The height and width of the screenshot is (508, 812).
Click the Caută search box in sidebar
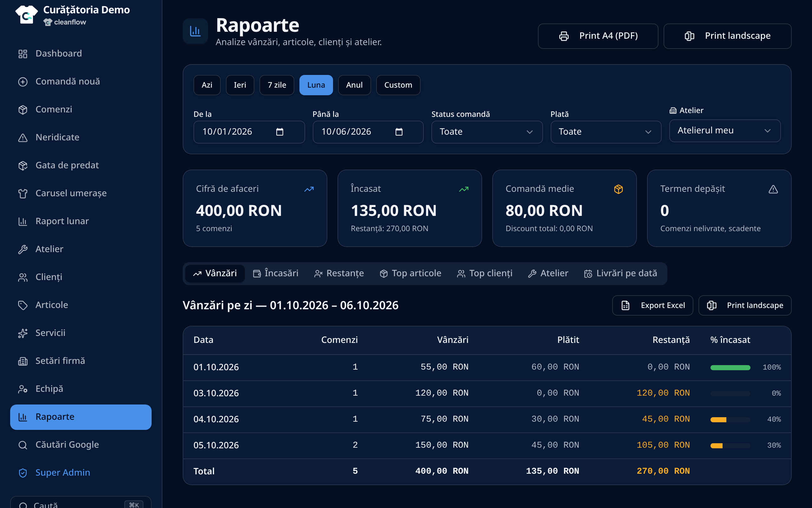pos(81,502)
